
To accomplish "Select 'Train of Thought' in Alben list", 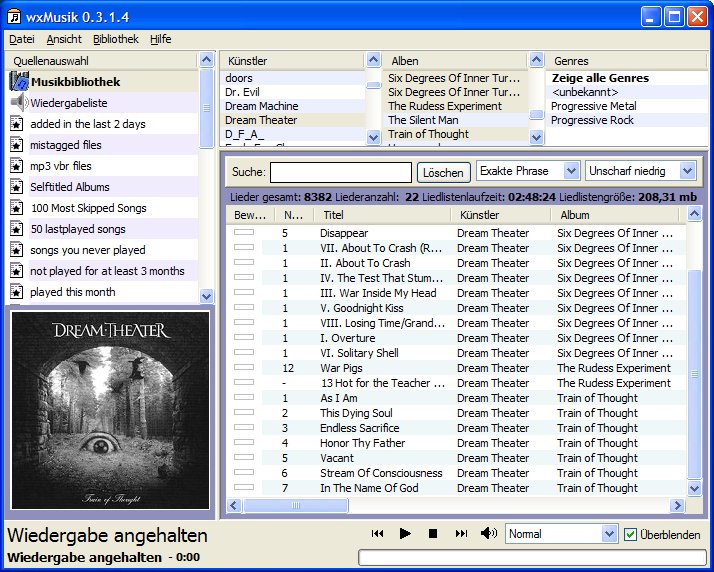I will point(428,134).
